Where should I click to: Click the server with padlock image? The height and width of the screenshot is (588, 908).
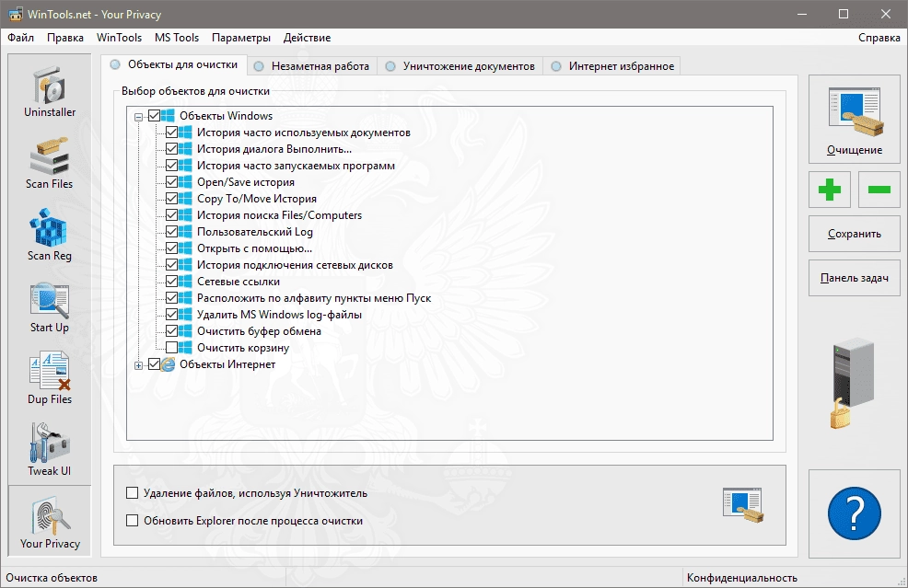tap(852, 384)
